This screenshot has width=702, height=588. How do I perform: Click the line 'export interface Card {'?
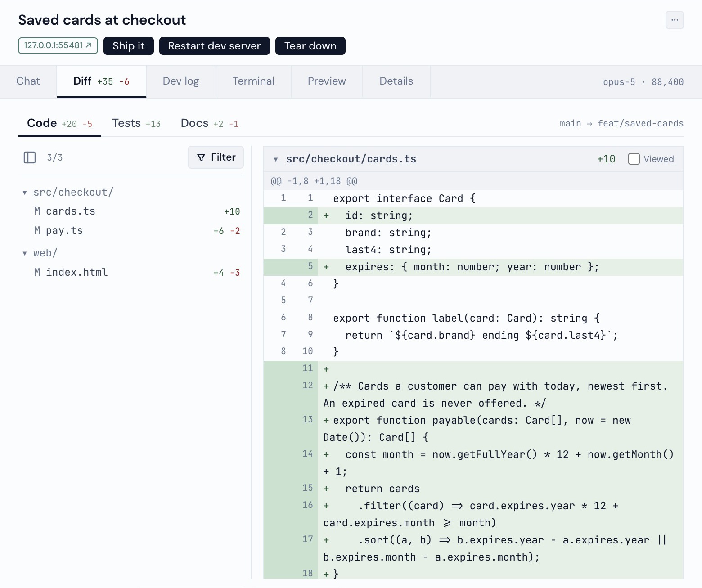click(473, 198)
